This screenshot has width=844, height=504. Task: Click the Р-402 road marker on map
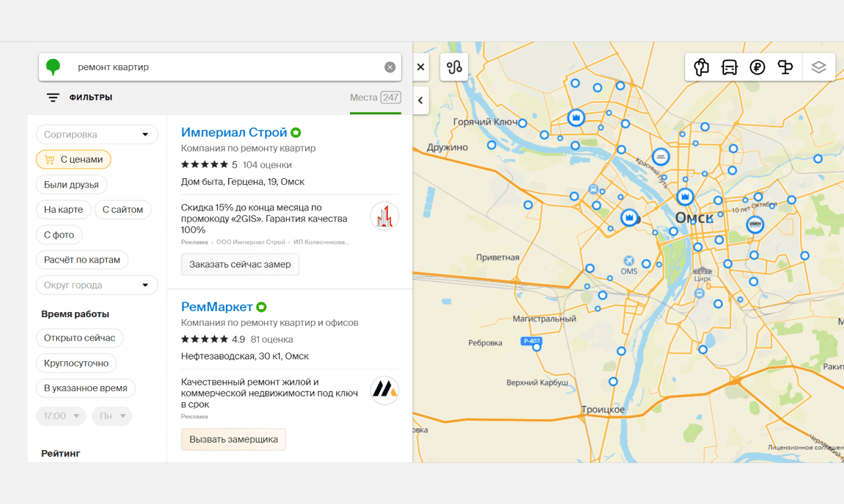pyautogui.click(x=532, y=341)
